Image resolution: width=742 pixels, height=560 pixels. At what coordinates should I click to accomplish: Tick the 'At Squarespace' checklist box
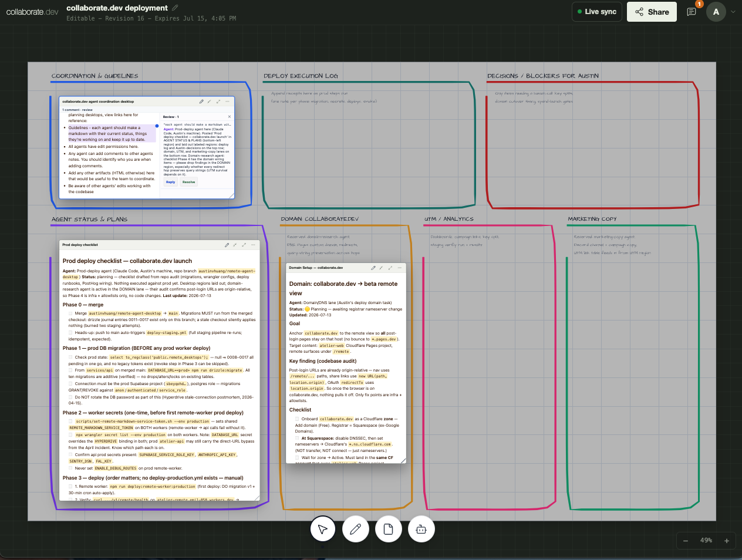click(x=297, y=438)
